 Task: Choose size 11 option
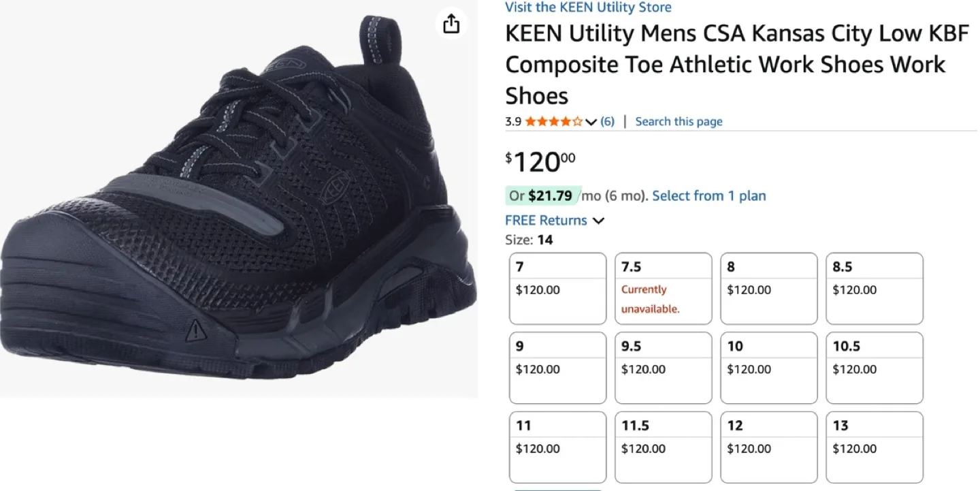click(557, 447)
